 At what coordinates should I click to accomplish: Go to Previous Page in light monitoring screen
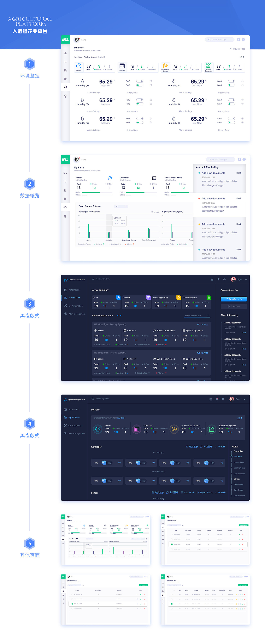[x=237, y=49]
